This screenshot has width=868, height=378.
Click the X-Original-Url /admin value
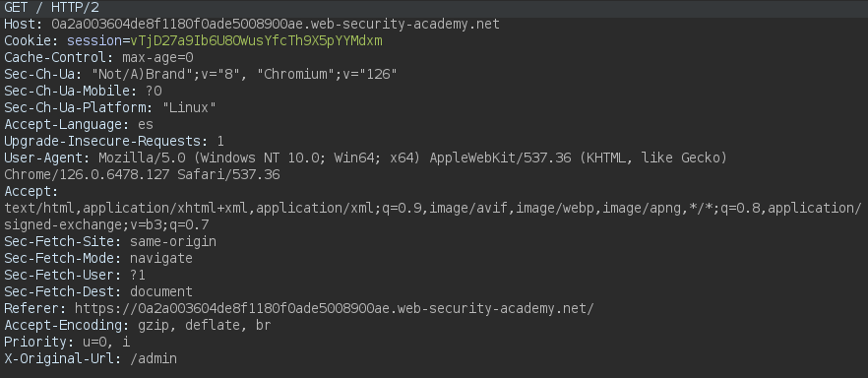point(154,358)
